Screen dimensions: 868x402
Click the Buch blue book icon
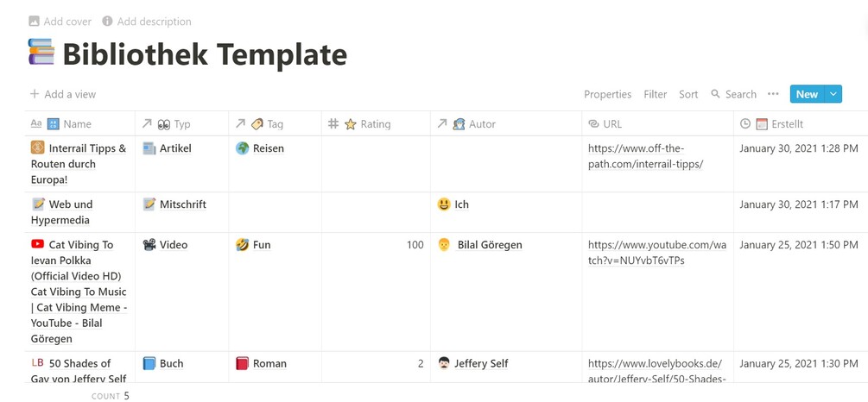coord(149,364)
